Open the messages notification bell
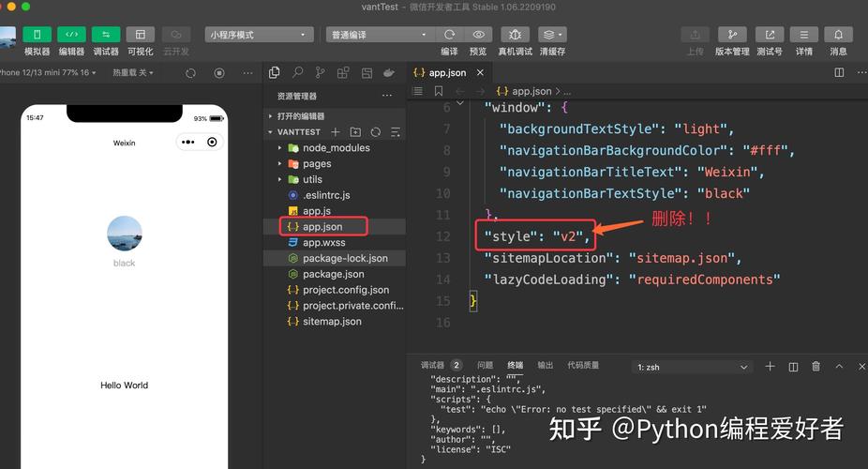 point(838,35)
